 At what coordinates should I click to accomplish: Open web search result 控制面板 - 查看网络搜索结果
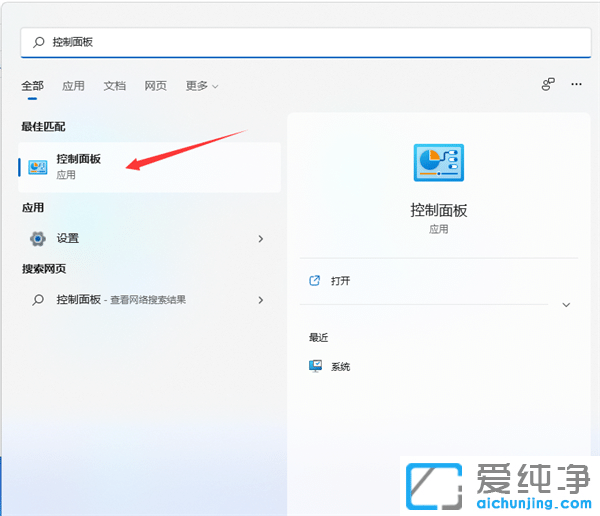(x=149, y=300)
